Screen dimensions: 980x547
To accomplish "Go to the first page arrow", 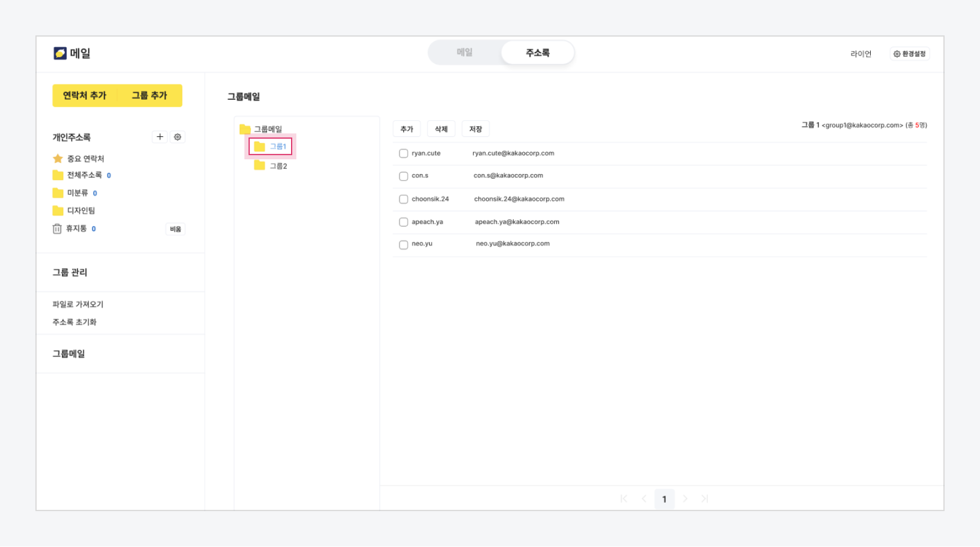I will point(624,499).
